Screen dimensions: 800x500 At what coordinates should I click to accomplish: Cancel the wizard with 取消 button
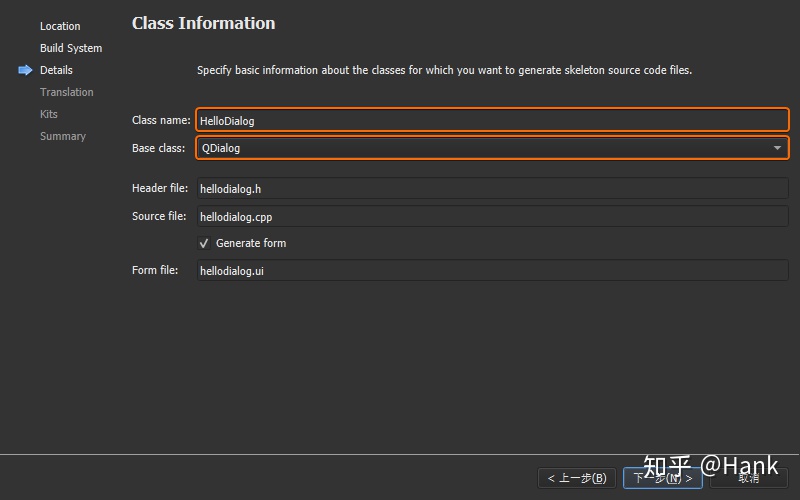748,478
